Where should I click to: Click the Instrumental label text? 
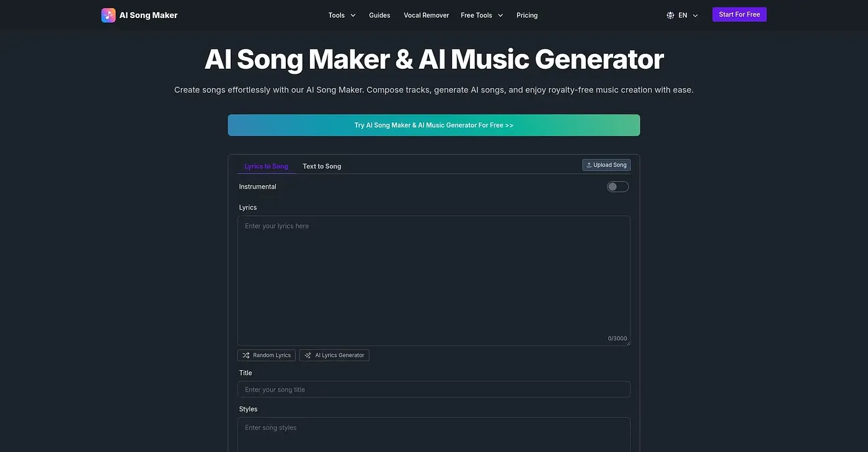258,187
